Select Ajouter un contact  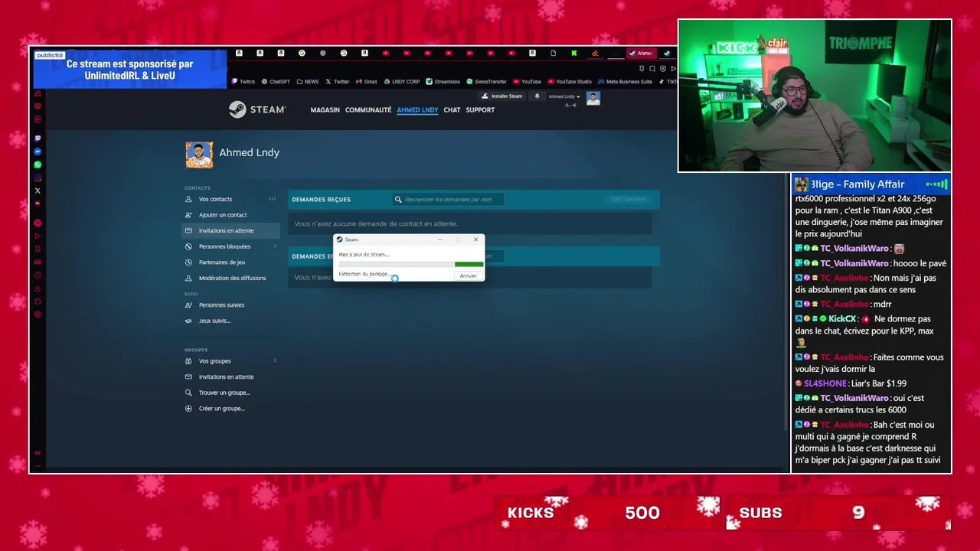coord(230,215)
